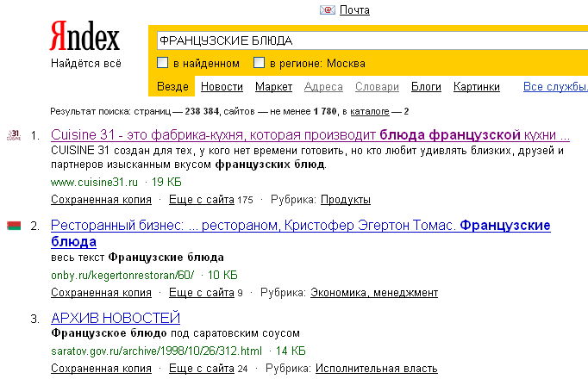This screenshot has width=588, height=379.
Task: Click the Cuisine 31 favicon beside result 1
Action: (14, 135)
